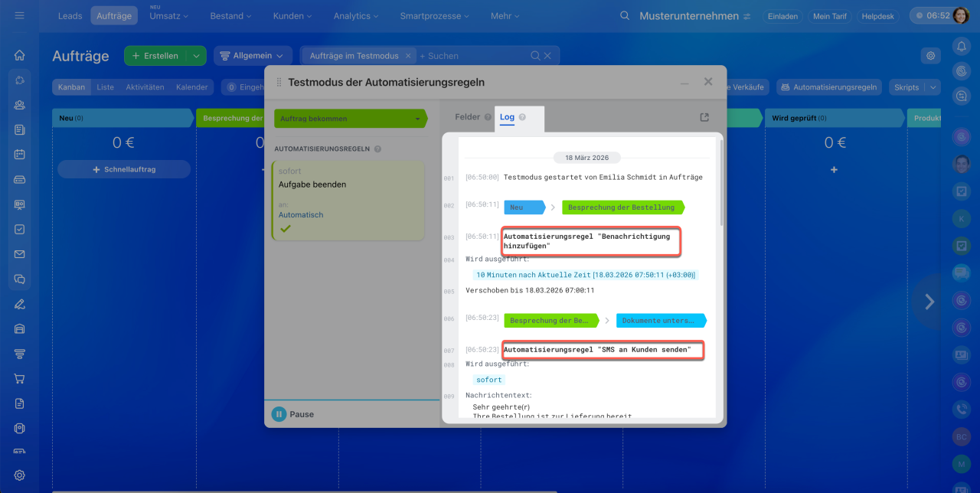Click the Musterunternehmen company name
The width and height of the screenshot is (980, 493).
click(689, 16)
